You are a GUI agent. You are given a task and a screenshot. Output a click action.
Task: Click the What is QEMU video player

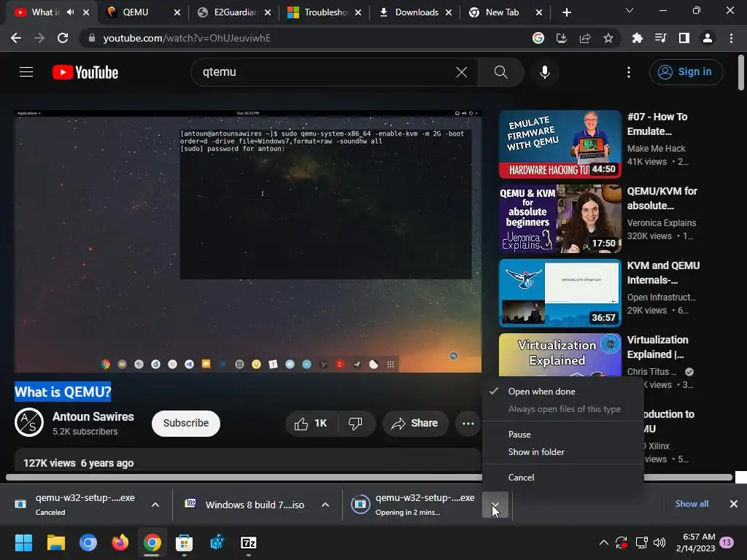[x=248, y=241]
